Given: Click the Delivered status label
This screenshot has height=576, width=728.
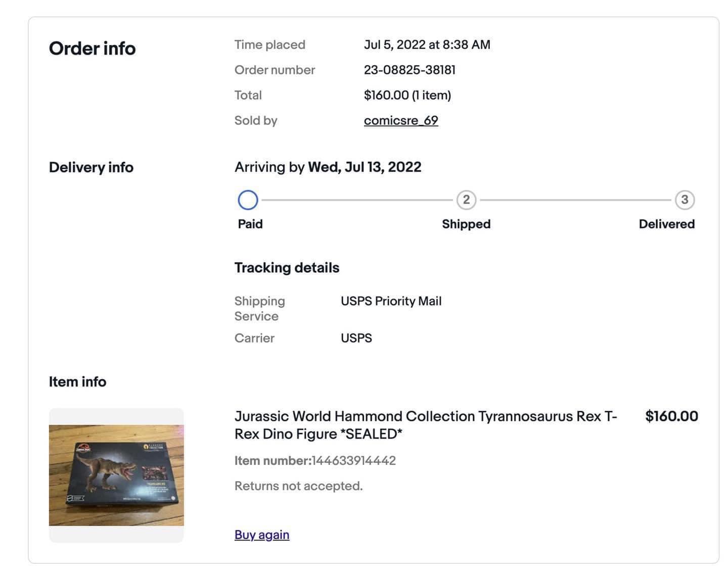Looking at the screenshot, I should pos(666,224).
